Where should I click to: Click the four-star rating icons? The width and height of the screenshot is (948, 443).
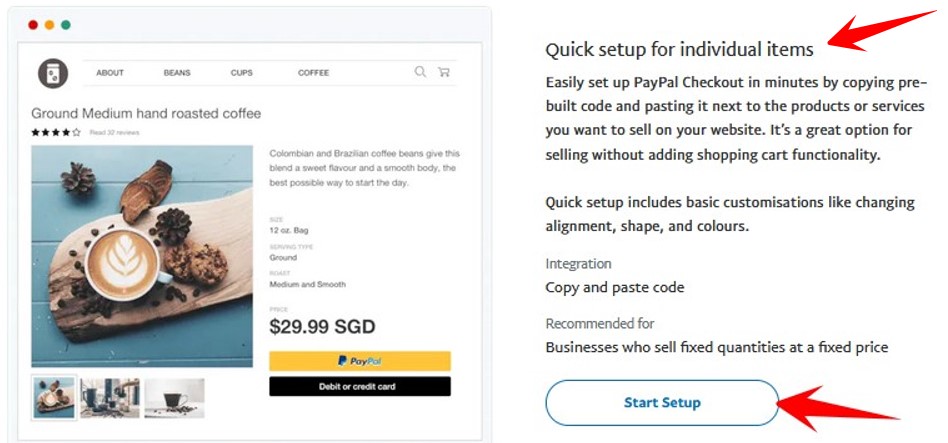coord(56,132)
